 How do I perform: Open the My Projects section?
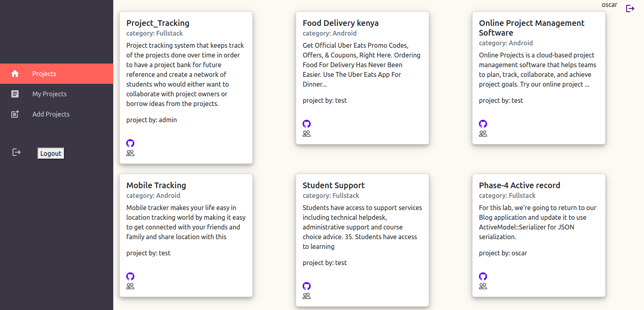[49, 93]
